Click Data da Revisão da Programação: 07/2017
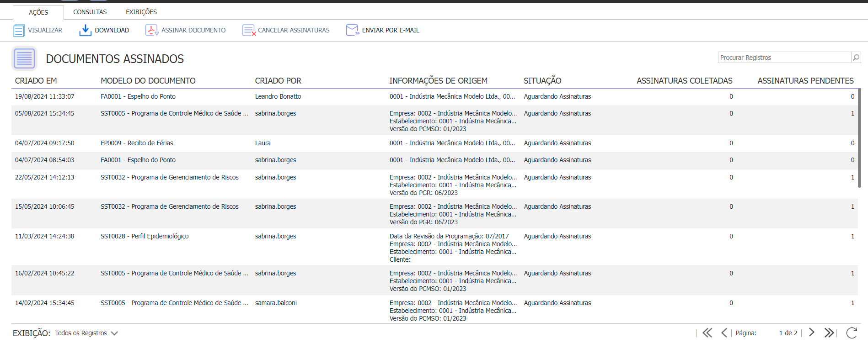Viewport: 868px width, 343px height. (x=449, y=236)
